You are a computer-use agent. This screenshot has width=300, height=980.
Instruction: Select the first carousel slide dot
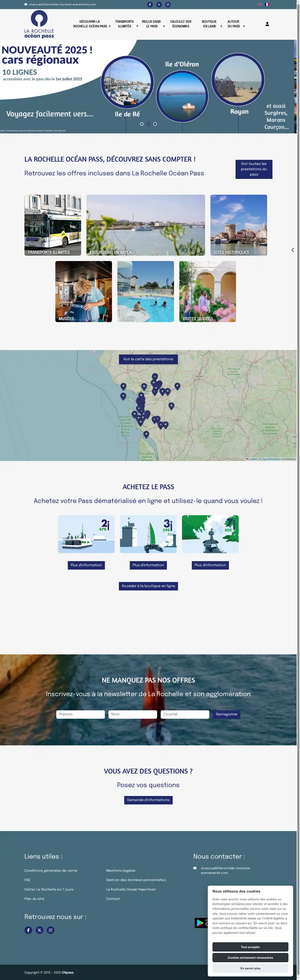coord(142,124)
